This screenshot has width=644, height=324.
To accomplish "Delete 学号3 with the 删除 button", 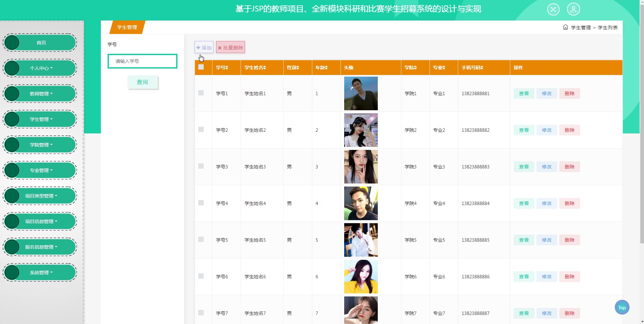I will (x=570, y=167).
